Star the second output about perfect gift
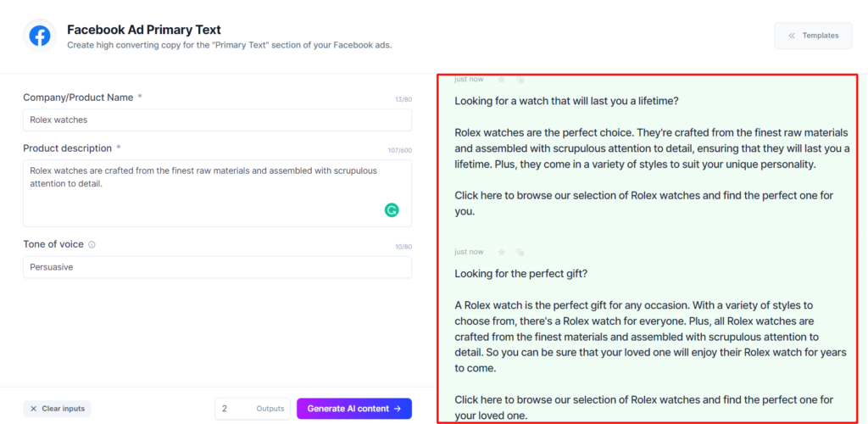The width and height of the screenshot is (868, 424). (502, 252)
